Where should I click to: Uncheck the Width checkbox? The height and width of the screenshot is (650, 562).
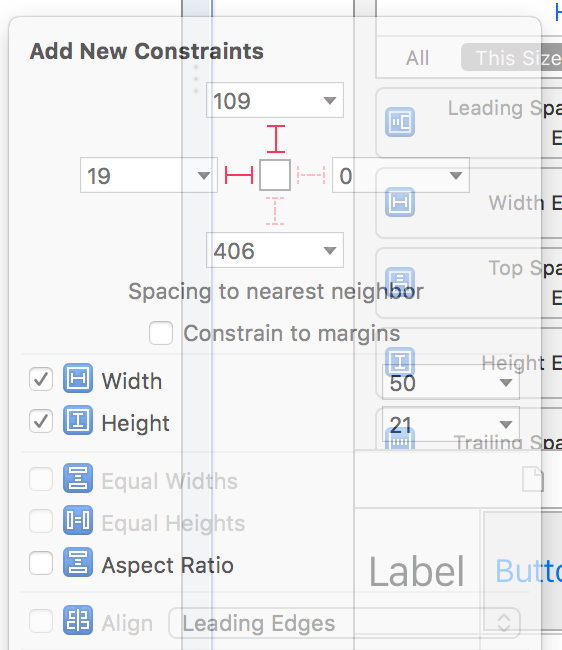[41, 379]
